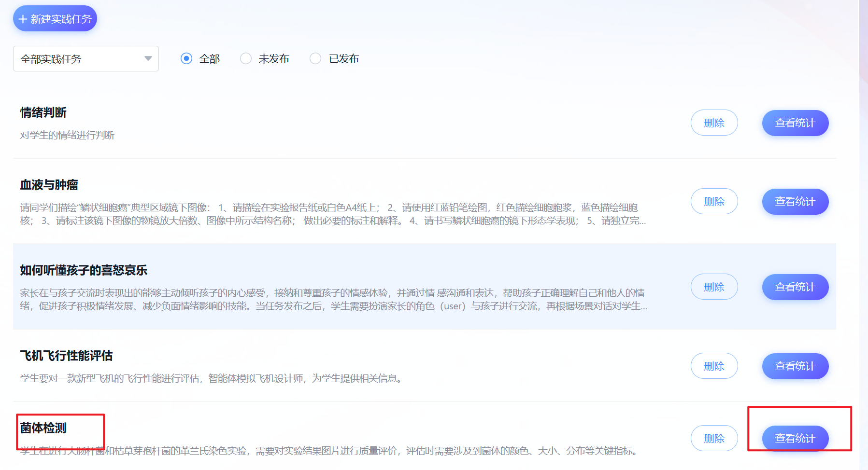View statistics for 菌体检测
The height and width of the screenshot is (470, 868).
(x=795, y=439)
